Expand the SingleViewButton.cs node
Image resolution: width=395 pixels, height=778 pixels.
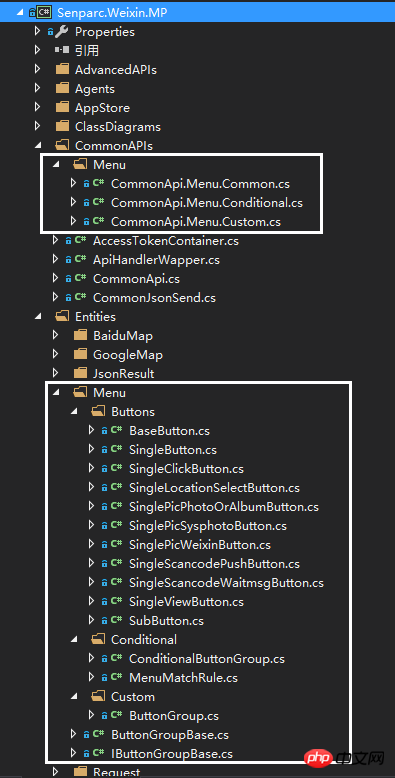click(x=92, y=601)
